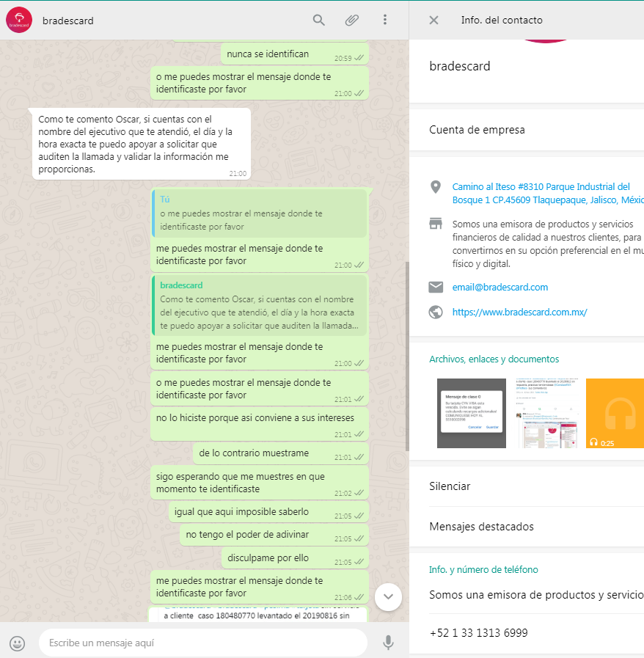This screenshot has height=658, width=644.
Task: Click the location pin icon beside address
Action: [x=436, y=187]
